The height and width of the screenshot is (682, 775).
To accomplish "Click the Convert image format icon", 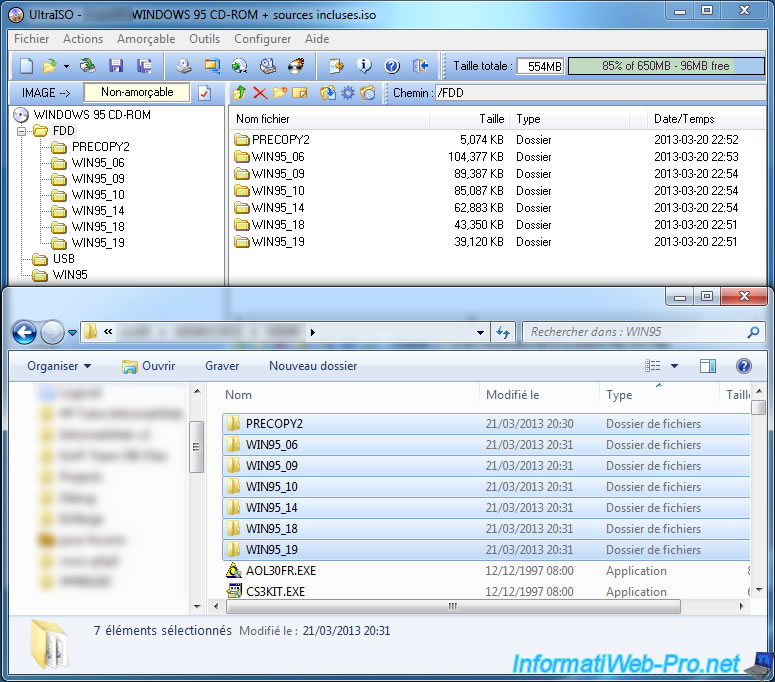I will [240, 66].
